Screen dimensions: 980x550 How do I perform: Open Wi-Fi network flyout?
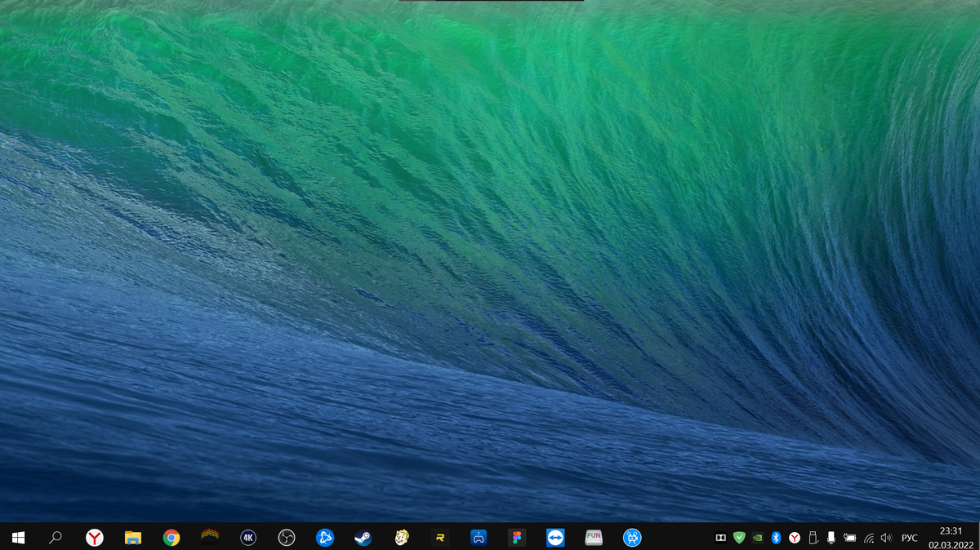pos(869,538)
